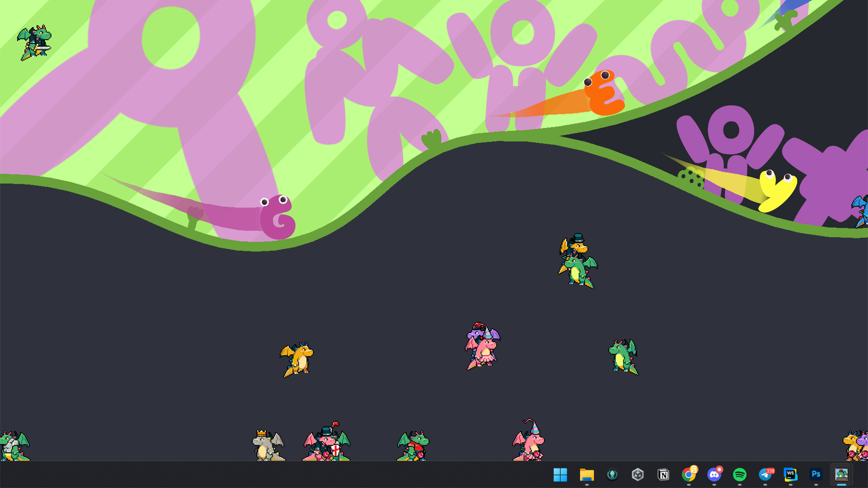Open Unity Hub taskbar icon
868x488 pixels.
pyautogui.click(x=637, y=474)
